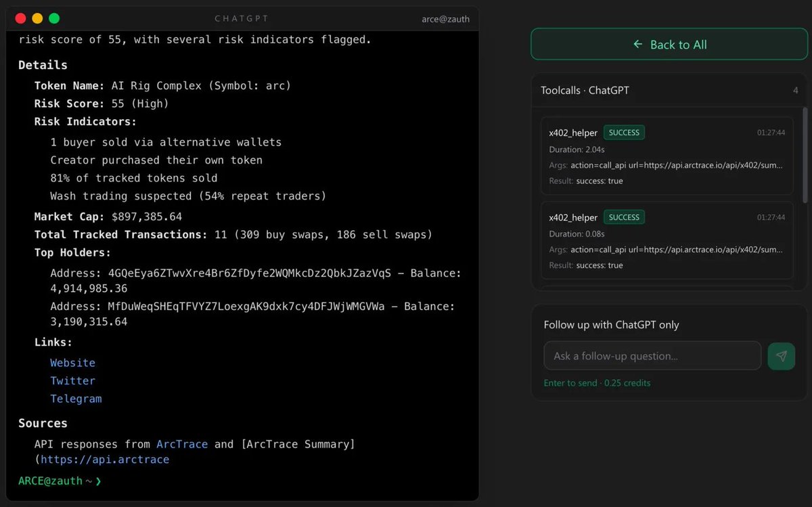The height and width of the screenshot is (507, 812).
Task: Follow the ArcTrace source link
Action: (182, 444)
